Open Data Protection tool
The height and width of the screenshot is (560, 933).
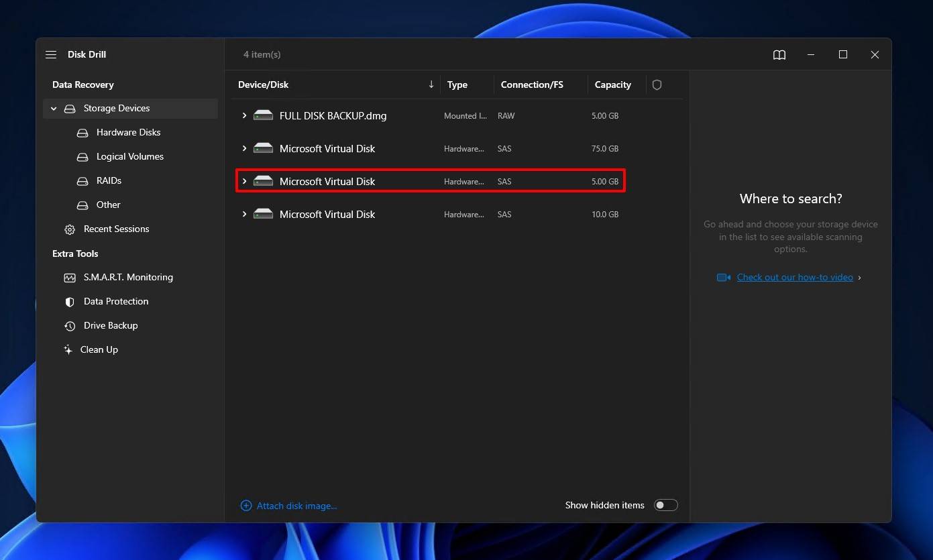116,302
